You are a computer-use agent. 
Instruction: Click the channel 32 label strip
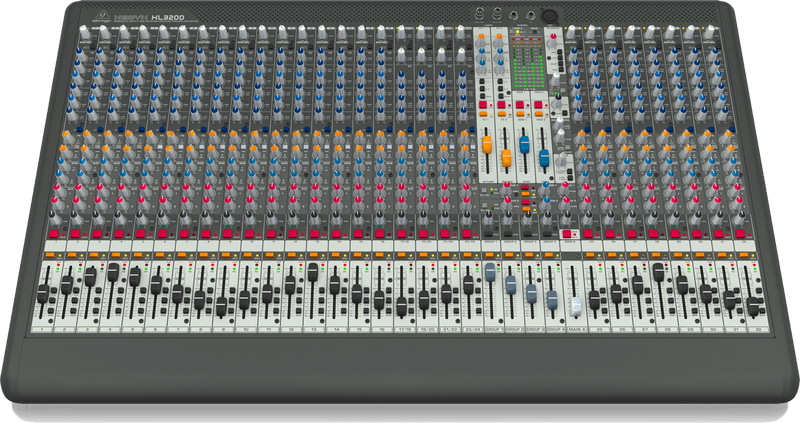[x=756, y=330]
